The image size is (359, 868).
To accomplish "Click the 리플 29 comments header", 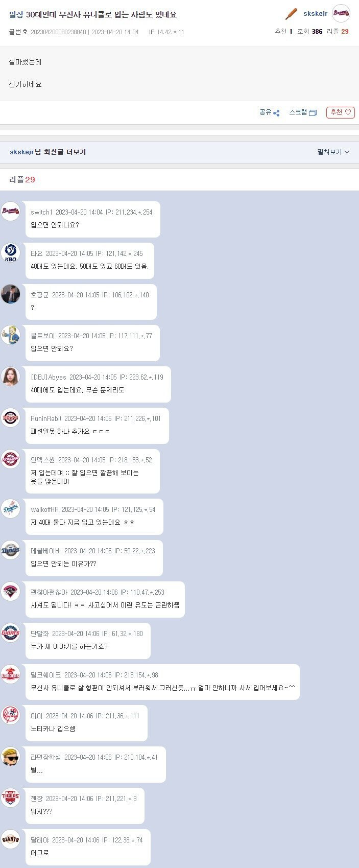I will click(x=22, y=179).
